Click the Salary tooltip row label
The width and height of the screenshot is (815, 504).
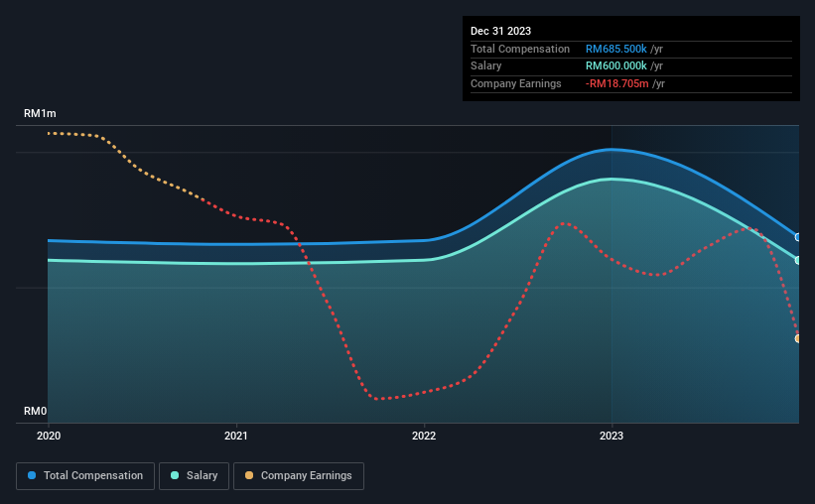tap(486, 66)
